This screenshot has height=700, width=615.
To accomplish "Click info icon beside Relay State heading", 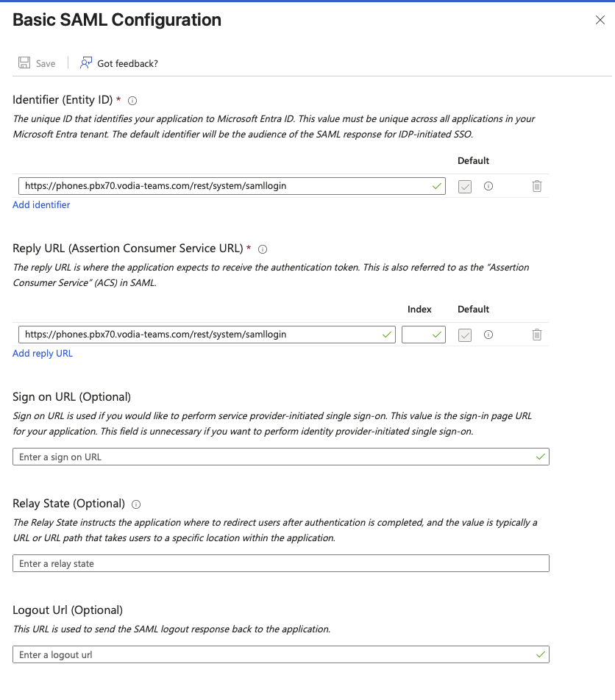I will pyautogui.click(x=136, y=504).
